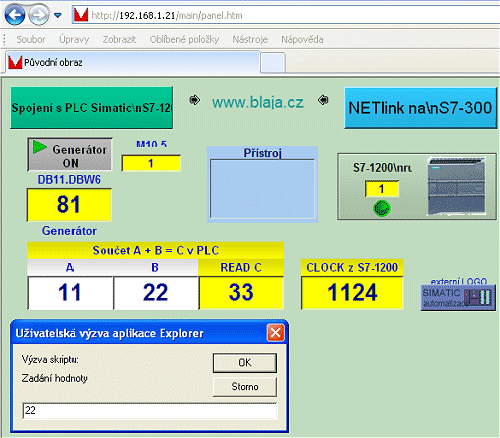The image size is (500, 438).
Task: Click the www.blaja.cz link
Action: tap(258, 102)
